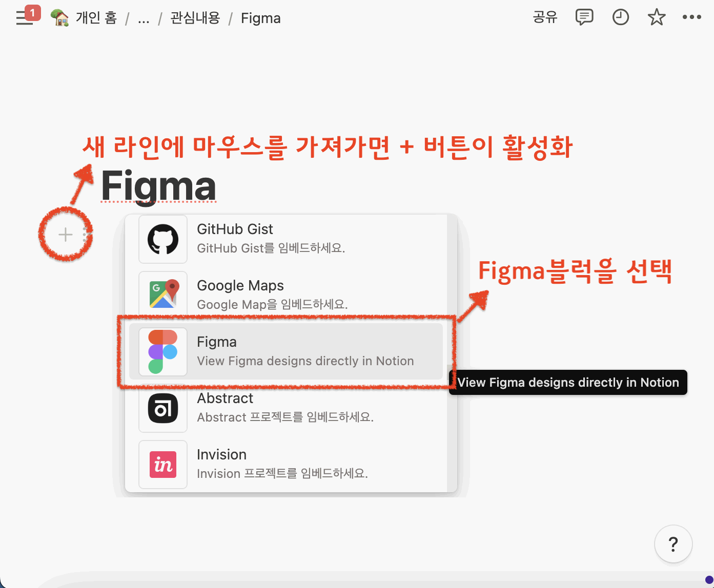Viewport: 714px width, 588px height.
Task: Choose the Invision embed option
Action: pos(286,464)
